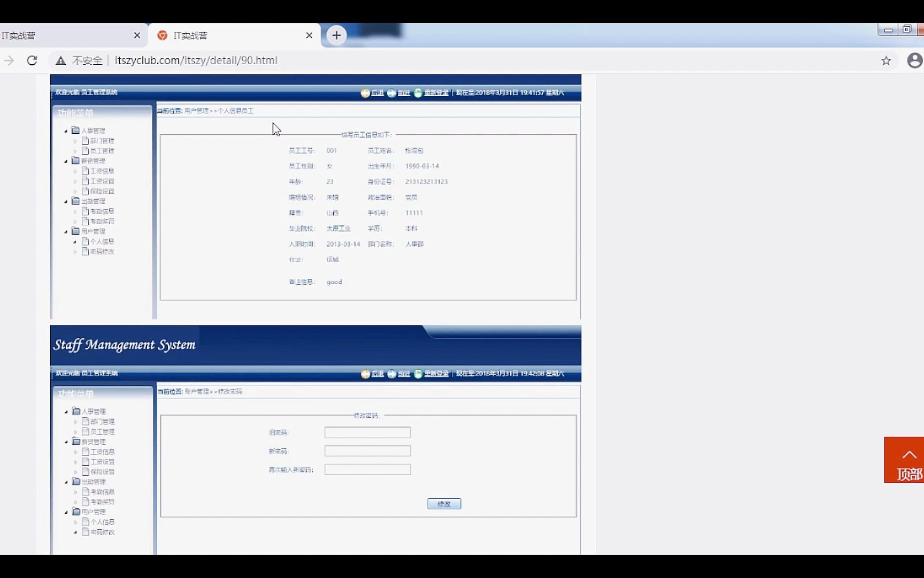Click 薪资管理 folder icon on employee info page
The width and height of the screenshot is (924, 578).
tap(75, 161)
